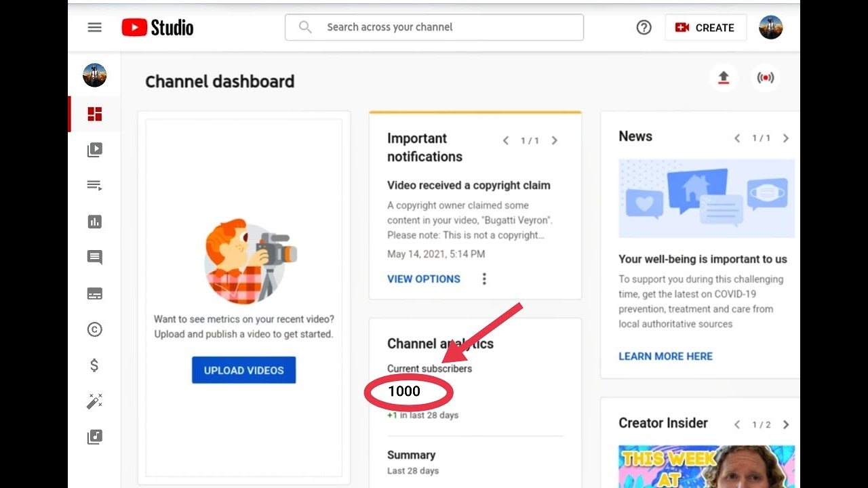Click the Go live broadcast icon
This screenshot has width=868, height=488.
coord(765,78)
